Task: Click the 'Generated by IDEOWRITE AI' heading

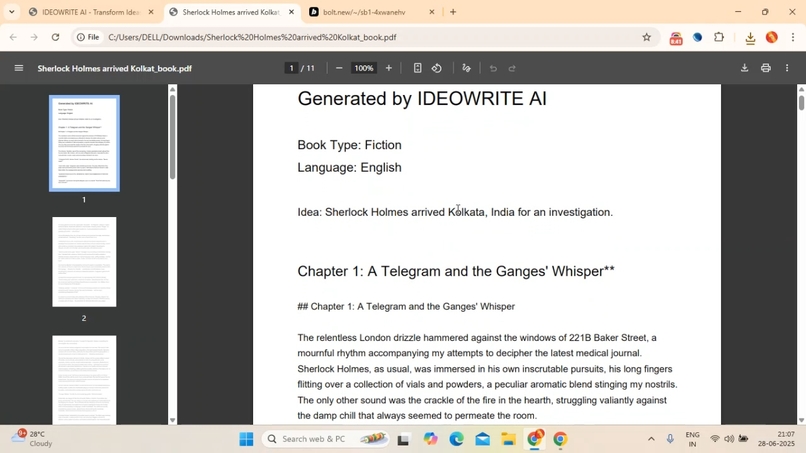Action: (422, 98)
